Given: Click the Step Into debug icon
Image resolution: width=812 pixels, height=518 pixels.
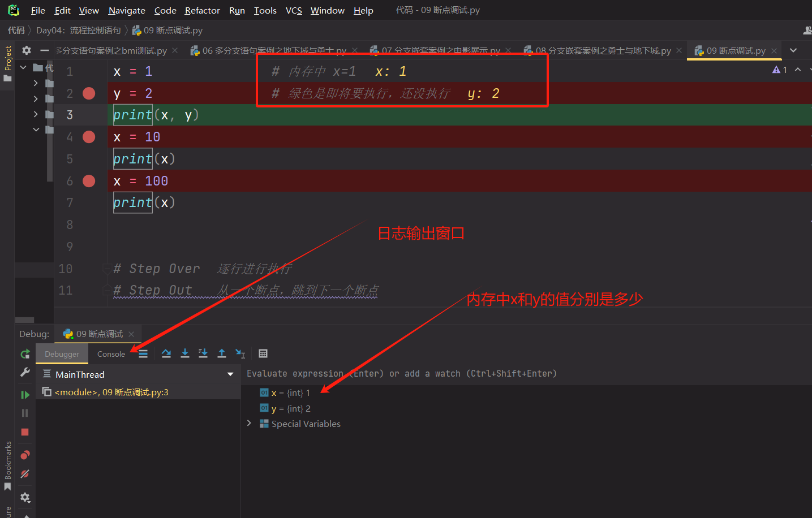Looking at the screenshot, I should click(x=185, y=353).
